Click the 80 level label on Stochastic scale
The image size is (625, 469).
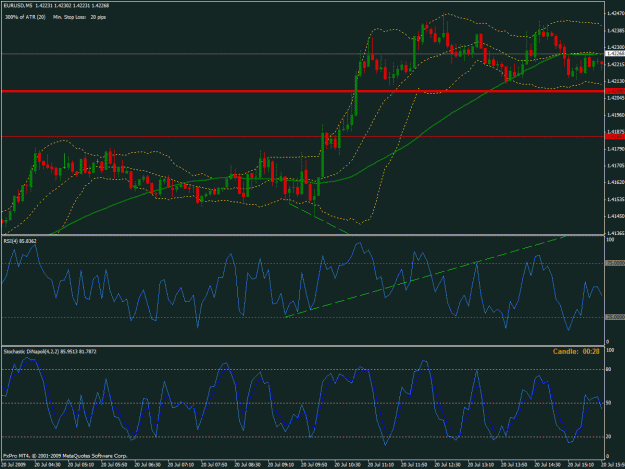(x=609, y=369)
